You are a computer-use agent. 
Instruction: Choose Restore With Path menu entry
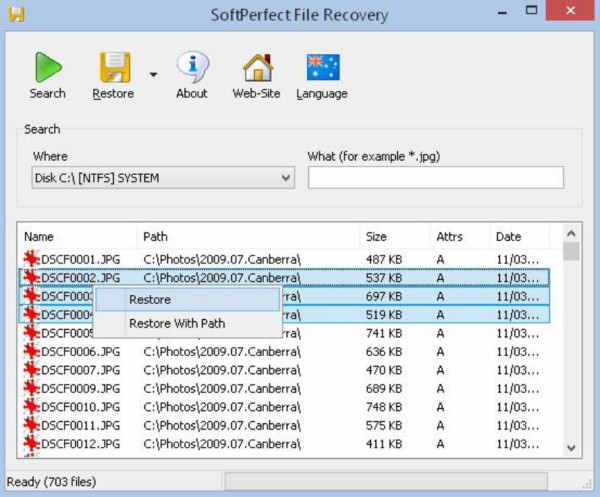(x=177, y=323)
